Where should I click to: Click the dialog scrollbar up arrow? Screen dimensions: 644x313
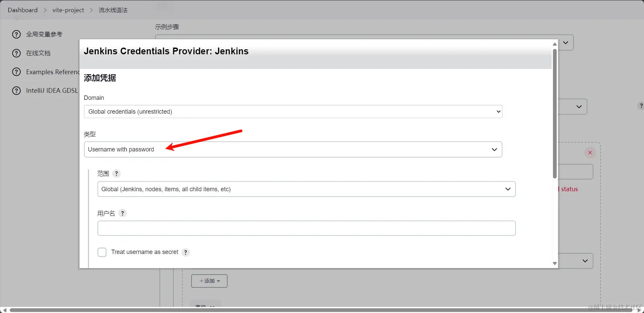click(x=555, y=44)
